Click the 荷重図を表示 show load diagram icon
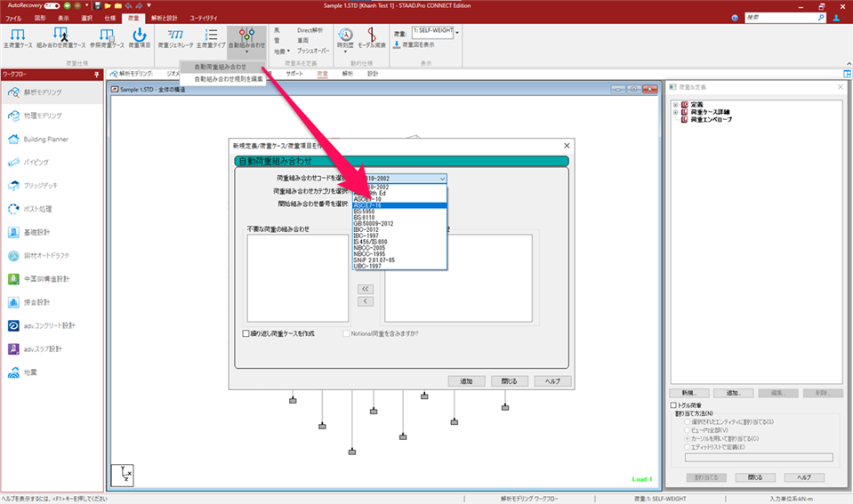This screenshot has height=504, width=853. click(397, 44)
